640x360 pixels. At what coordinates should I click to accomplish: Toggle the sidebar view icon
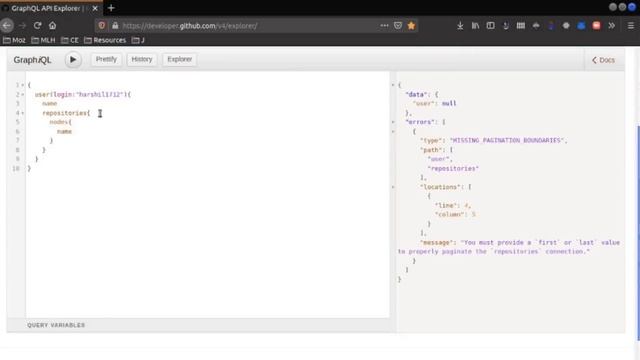coord(491,26)
